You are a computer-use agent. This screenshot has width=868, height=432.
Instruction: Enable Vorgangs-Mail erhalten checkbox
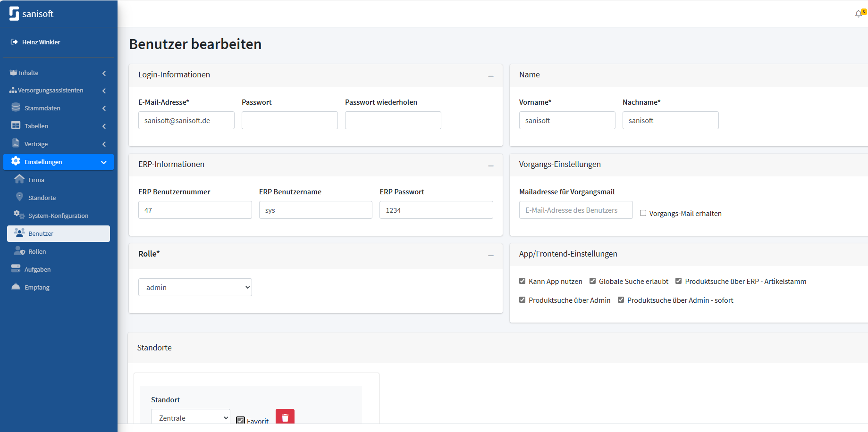pos(643,213)
